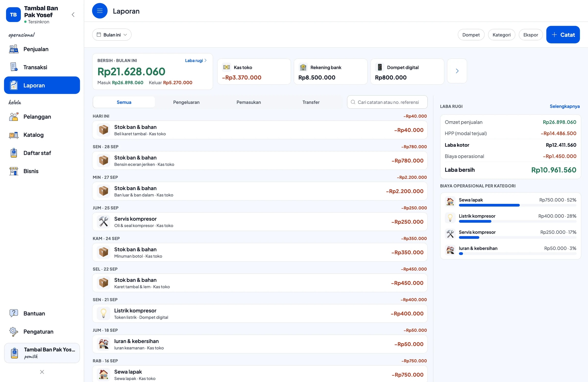The image size is (588, 382).
Task: Toggle the blue hamburger menu button
Action: click(99, 11)
